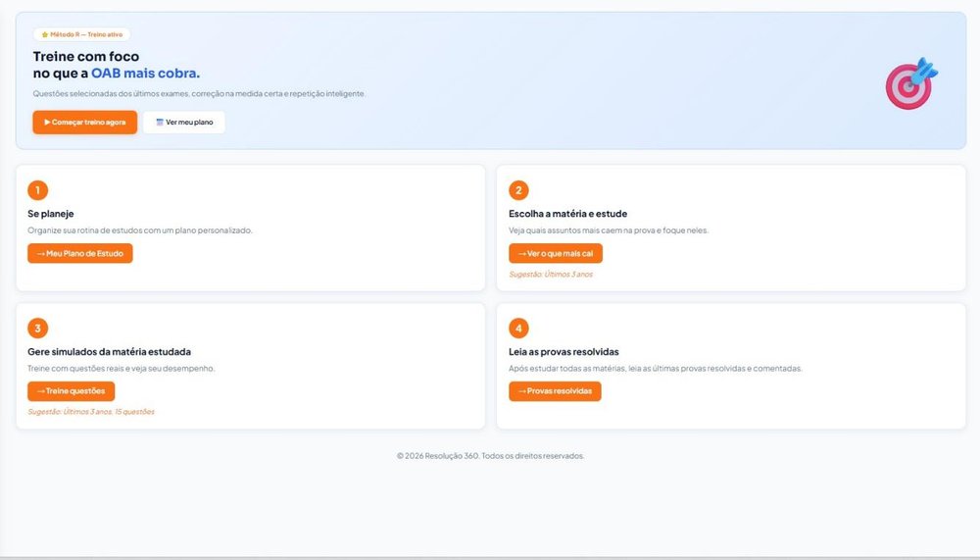Click the orange step 3 number badge
980x560 pixels.
point(37,329)
